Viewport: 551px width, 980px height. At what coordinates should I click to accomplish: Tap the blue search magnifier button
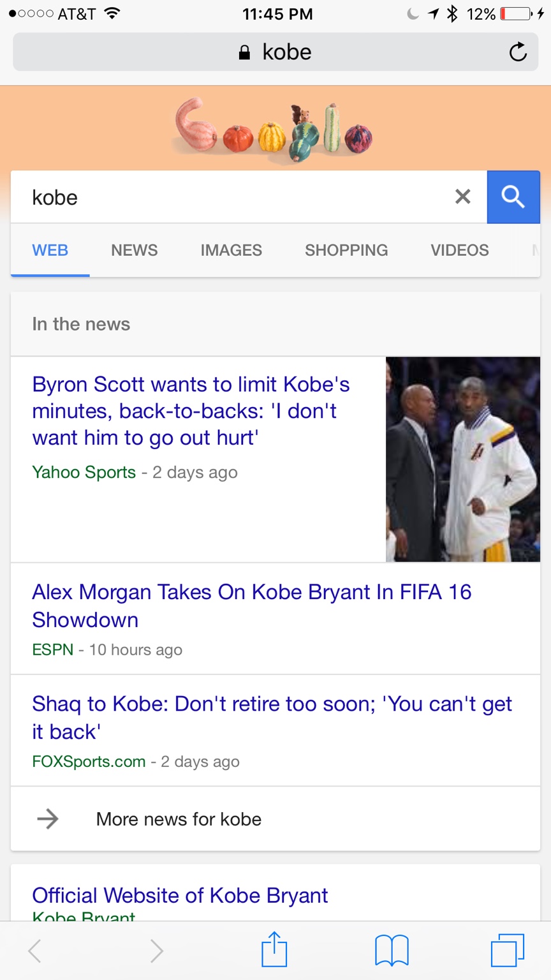(513, 197)
